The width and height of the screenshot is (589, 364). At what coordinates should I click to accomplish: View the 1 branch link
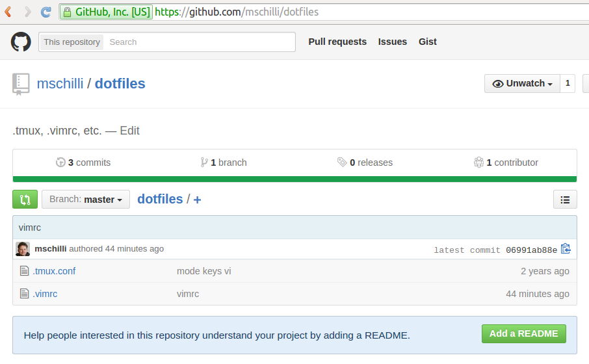click(x=224, y=162)
